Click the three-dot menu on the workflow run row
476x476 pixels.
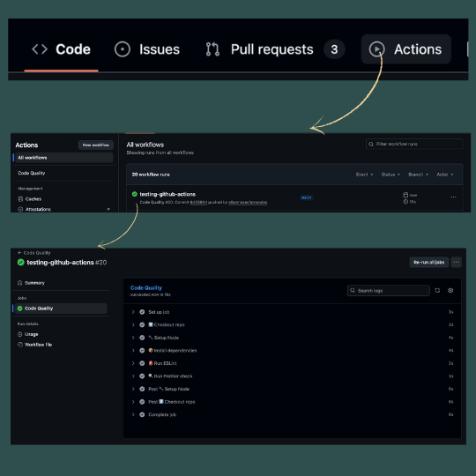[x=453, y=197]
